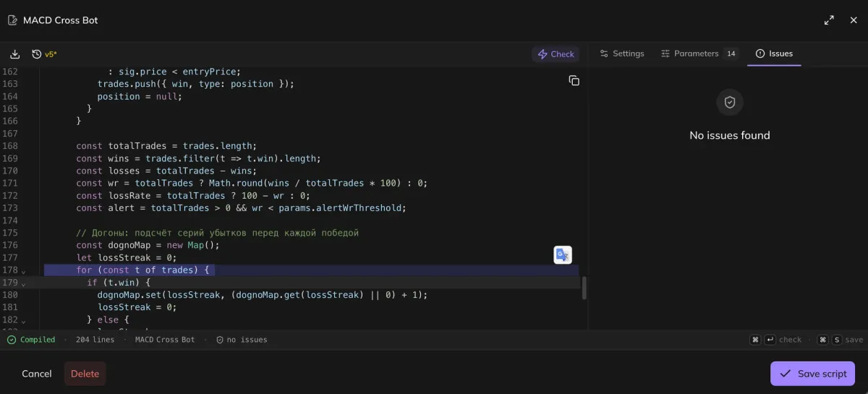This screenshot has height=394, width=868.
Task: Click the dognoMap.set code line
Action: 263,295
